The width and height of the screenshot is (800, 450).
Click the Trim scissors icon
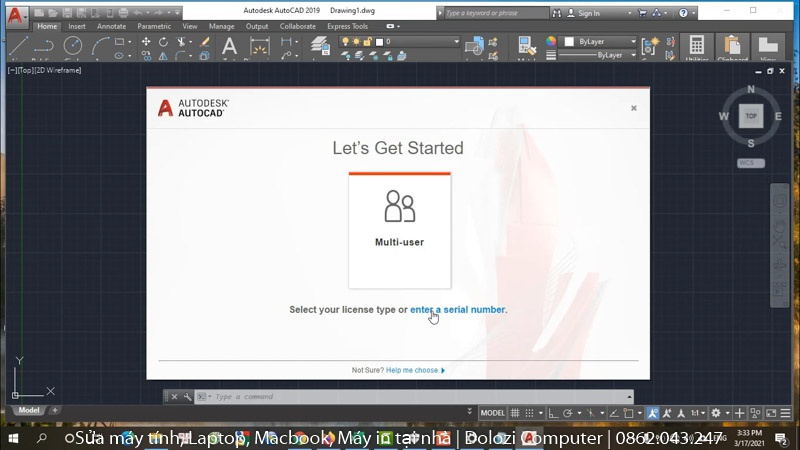pyautogui.click(x=181, y=42)
